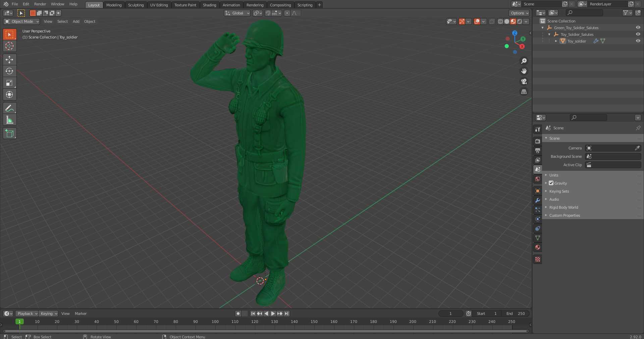644x339 pixels.
Task: Activate the Transform tool
Action: pyautogui.click(x=9, y=94)
